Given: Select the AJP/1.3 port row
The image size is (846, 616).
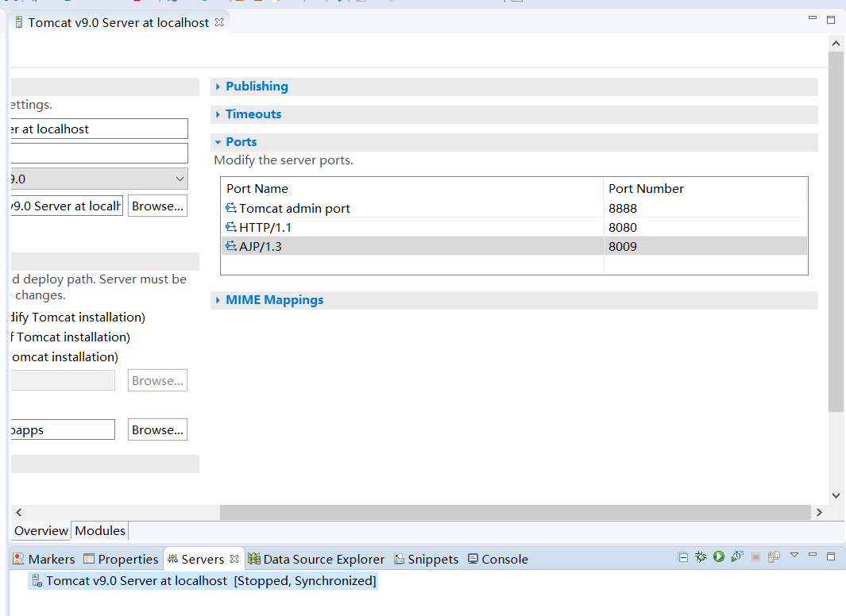Looking at the screenshot, I should 514,246.
